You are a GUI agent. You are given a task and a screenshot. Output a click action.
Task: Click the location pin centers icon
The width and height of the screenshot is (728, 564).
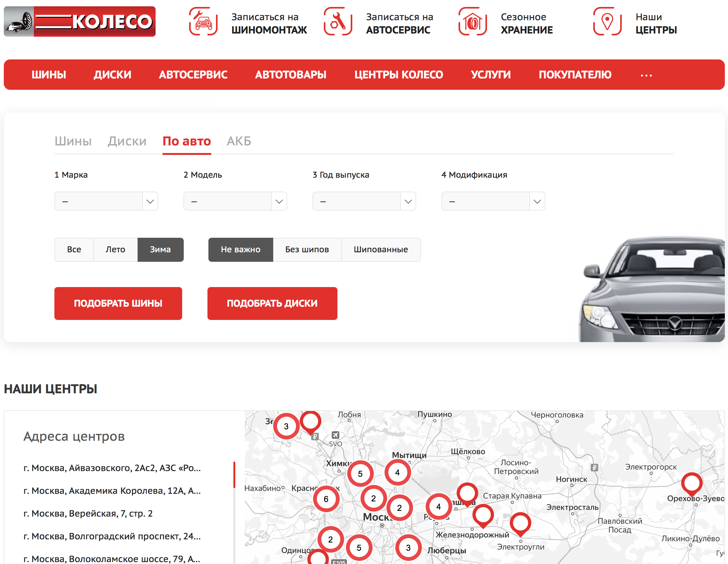[x=607, y=21]
